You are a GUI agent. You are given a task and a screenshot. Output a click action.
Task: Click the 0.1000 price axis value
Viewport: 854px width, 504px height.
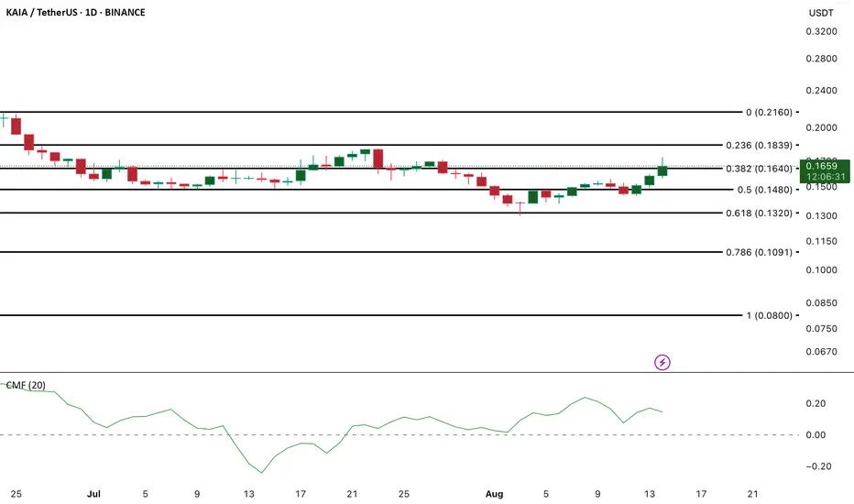[821, 269]
